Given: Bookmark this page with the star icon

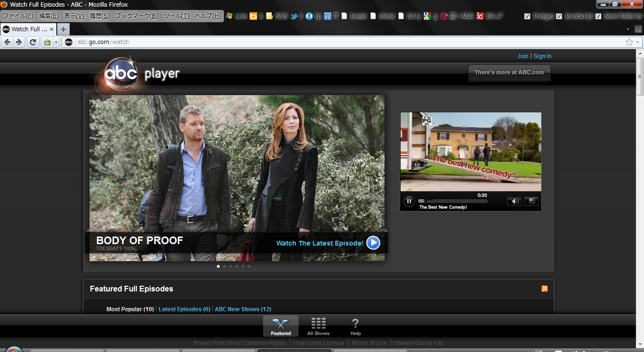Looking at the screenshot, I should click(x=629, y=42).
